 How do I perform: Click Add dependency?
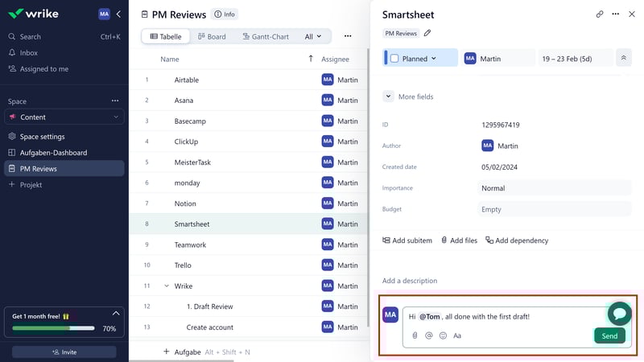click(x=517, y=241)
